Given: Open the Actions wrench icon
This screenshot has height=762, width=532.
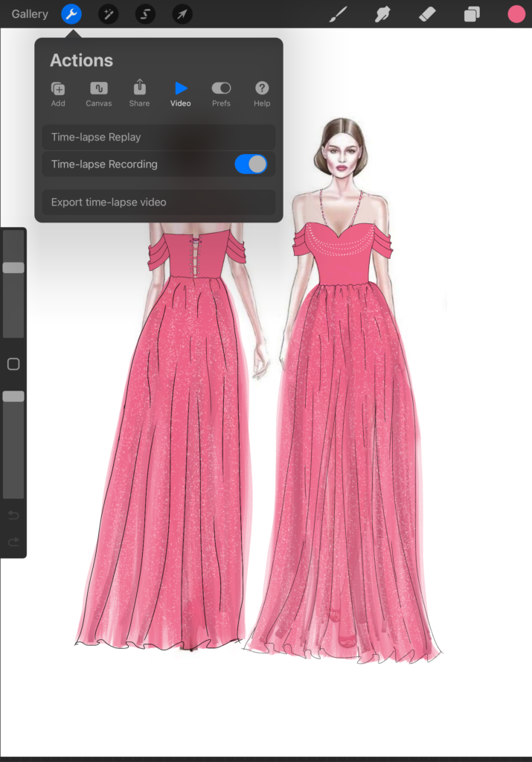Looking at the screenshot, I should (x=71, y=14).
